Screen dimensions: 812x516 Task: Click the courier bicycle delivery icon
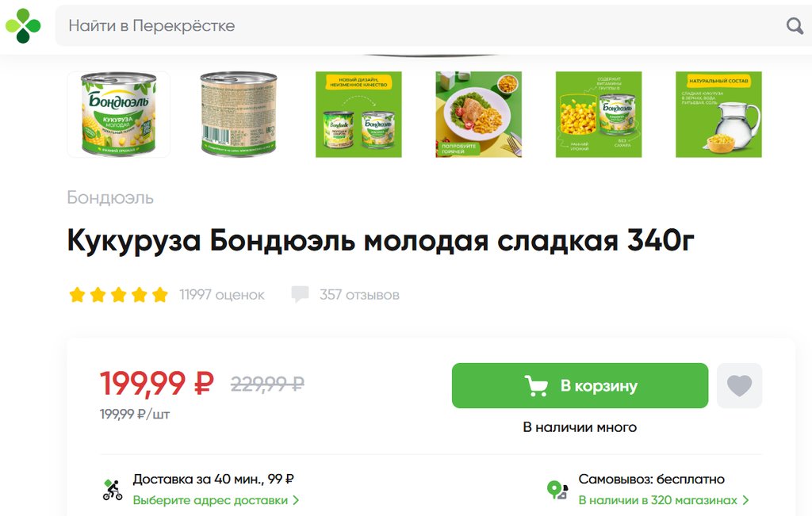tap(113, 490)
